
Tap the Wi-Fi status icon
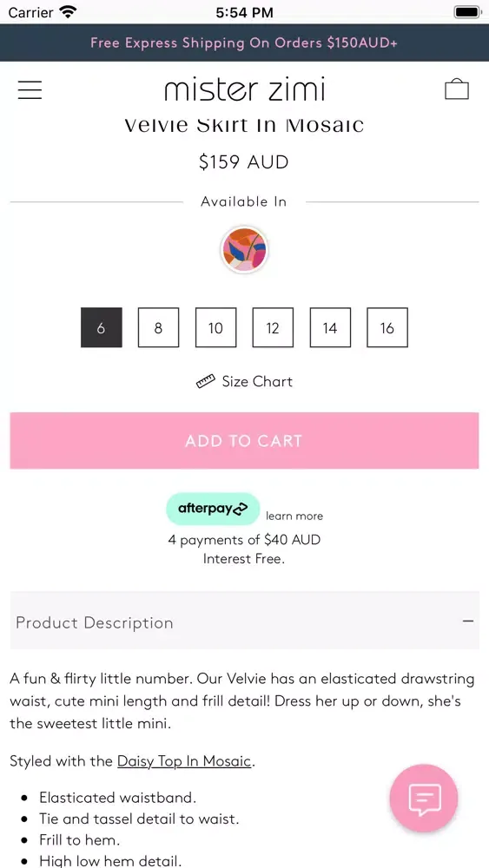pos(68,11)
